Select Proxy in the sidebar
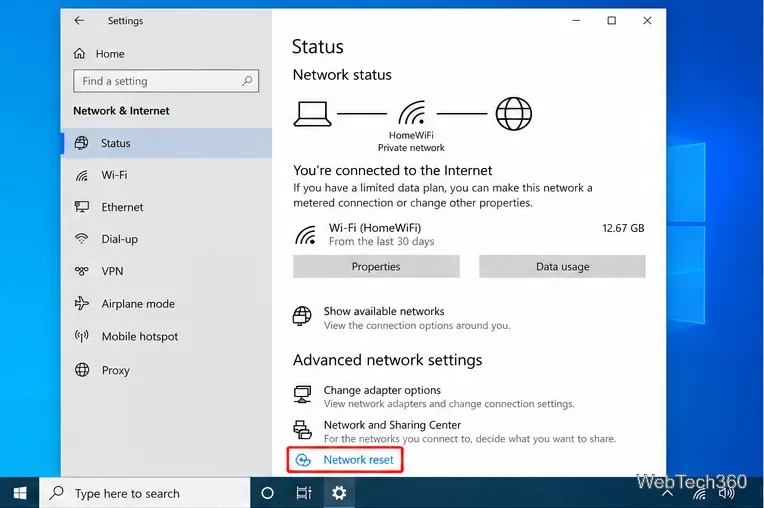Screen dimensions: 764x508 click(x=166, y=370)
